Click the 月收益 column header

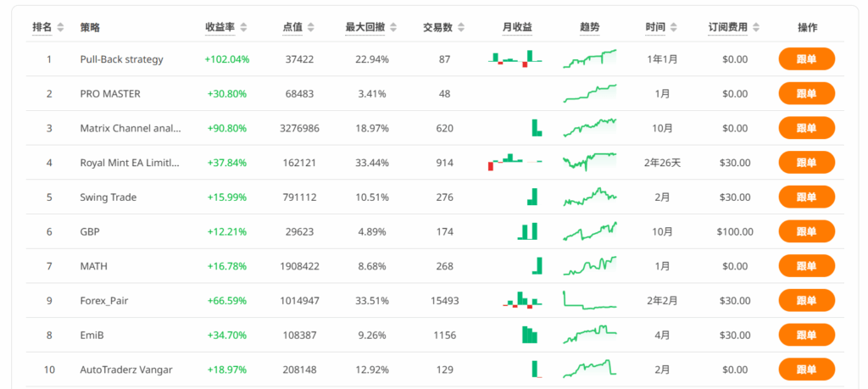point(517,27)
